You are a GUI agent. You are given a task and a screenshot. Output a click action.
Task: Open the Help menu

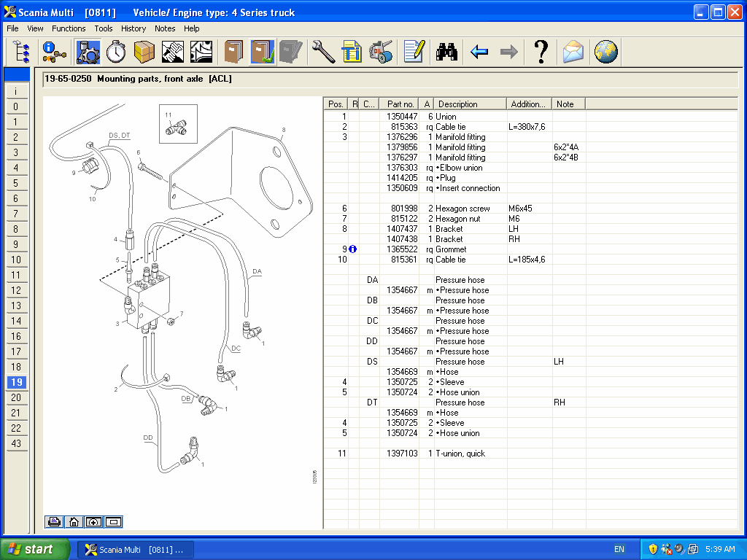point(192,28)
